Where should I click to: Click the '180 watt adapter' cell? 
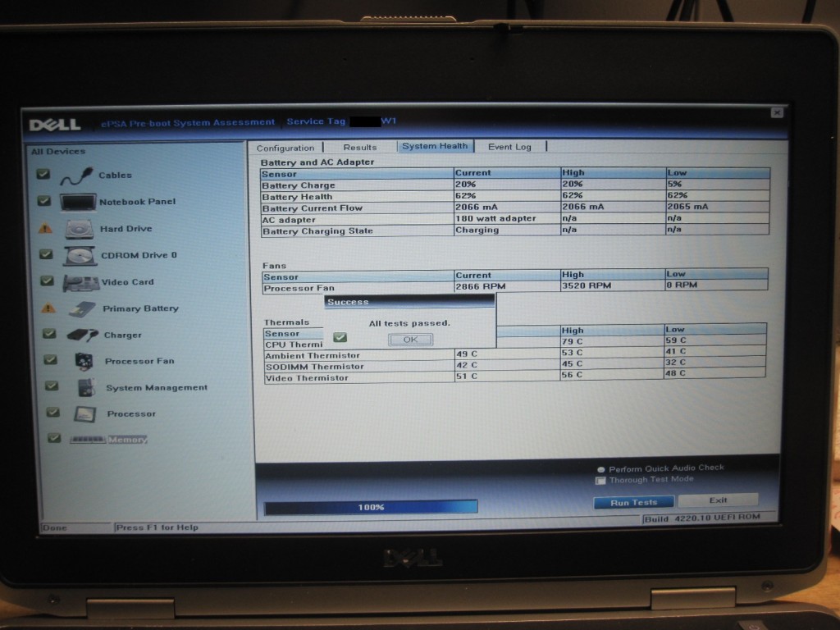point(495,218)
